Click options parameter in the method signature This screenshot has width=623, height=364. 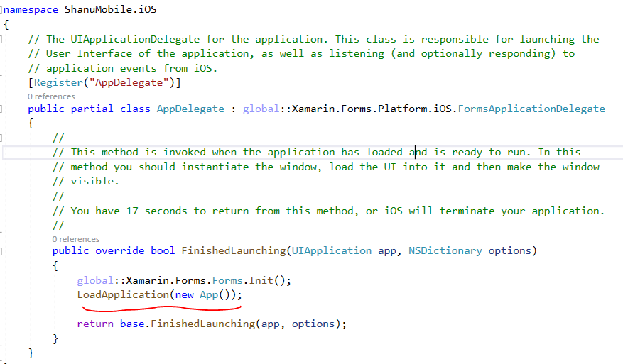(510, 251)
